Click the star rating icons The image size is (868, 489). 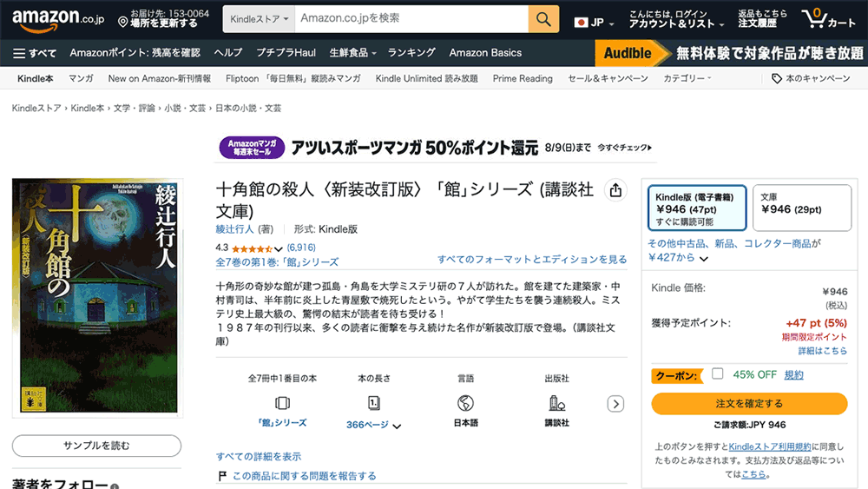(x=252, y=248)
